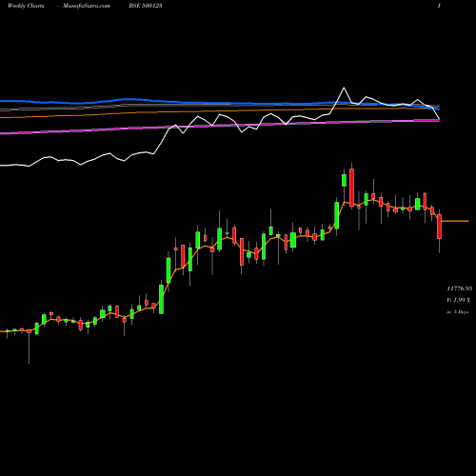Click the white indicator line's highest peak

(x=344, y=88)
